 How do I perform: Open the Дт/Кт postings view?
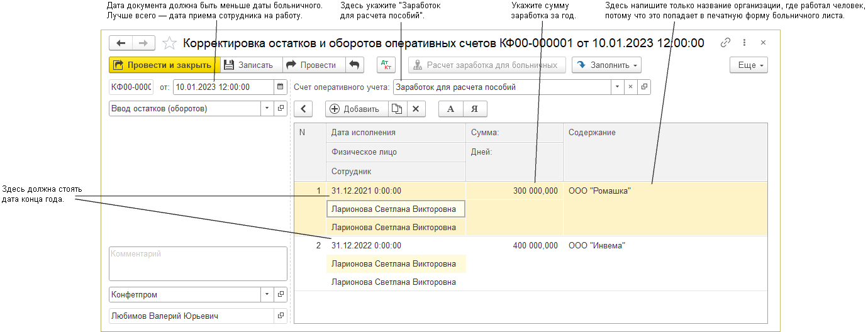coord(386,65)
